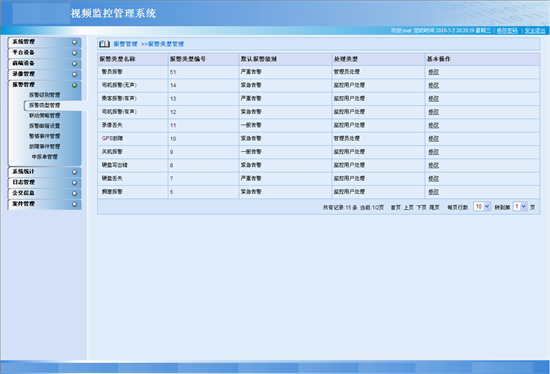This screenshot has height=374, width=550.
Task: Click the 安全退出 logout link
Action: [x=535, y=31]
